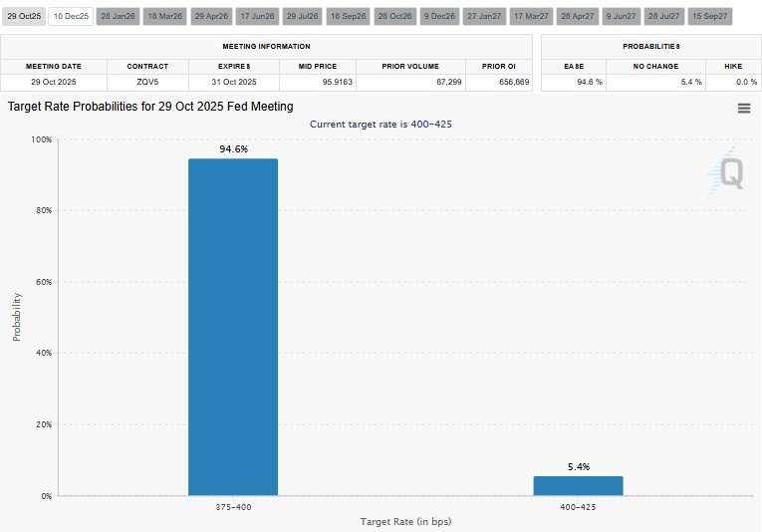Open the 28 Jan26 meeting tab
The image size is (762, 532).
[119, 16]
